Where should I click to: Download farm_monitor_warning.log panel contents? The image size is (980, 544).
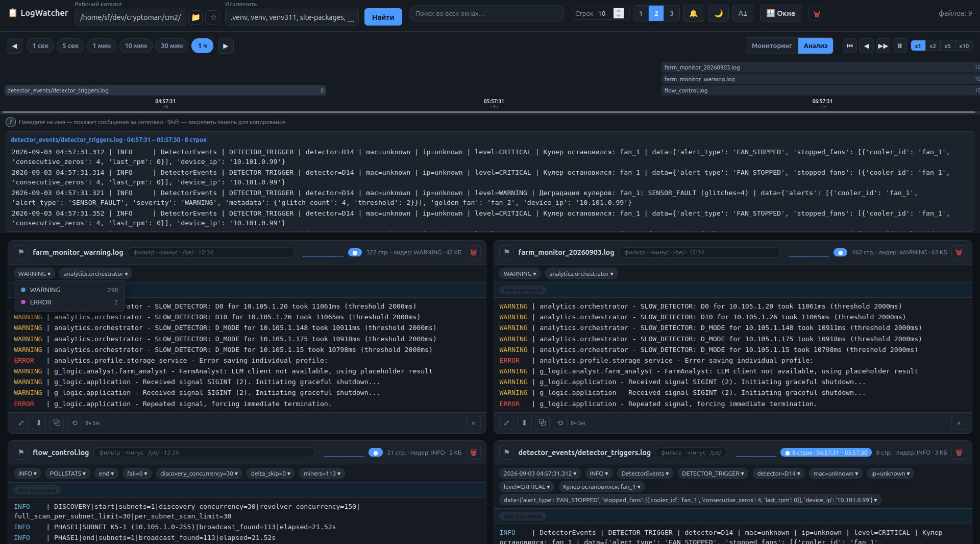(x=38, y=423)
